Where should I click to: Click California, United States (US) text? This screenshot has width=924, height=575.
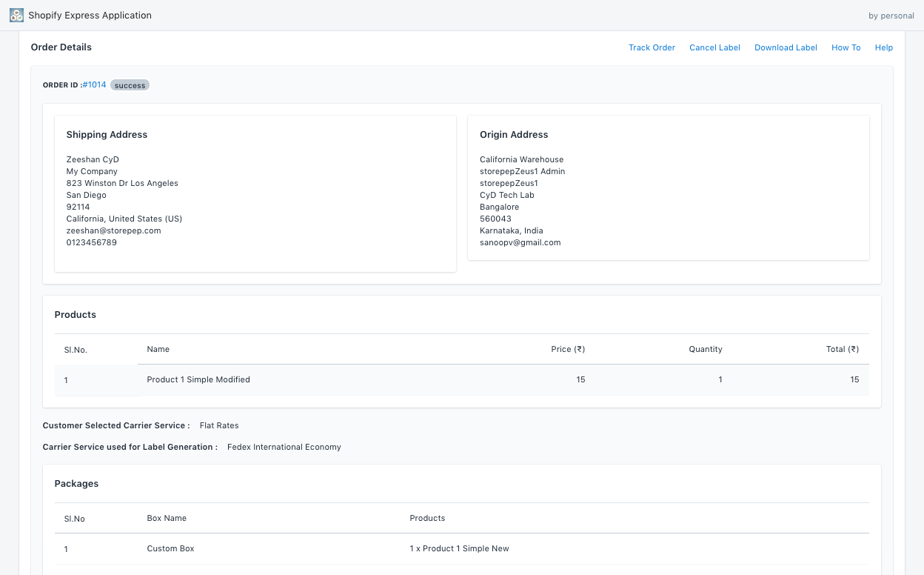124,219
